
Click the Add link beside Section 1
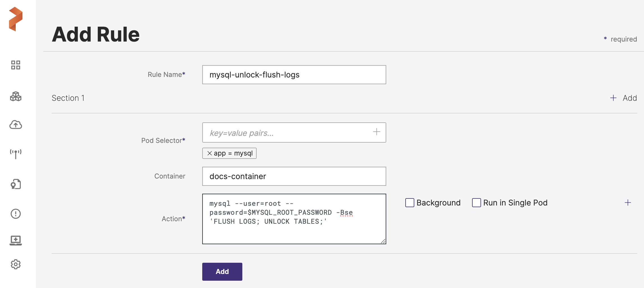tap(624, 98)
